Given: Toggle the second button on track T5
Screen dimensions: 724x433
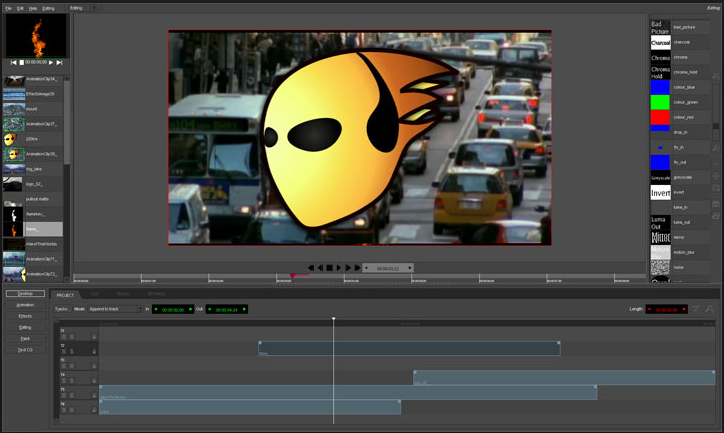Looking at the screenshot, I should [72, 397].
